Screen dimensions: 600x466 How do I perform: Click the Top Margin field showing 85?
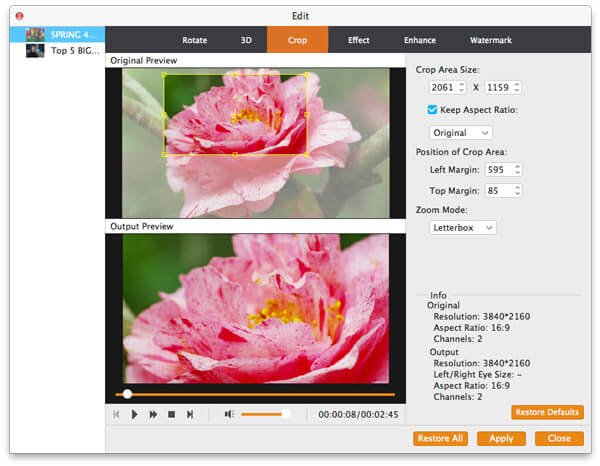[499, 190]
